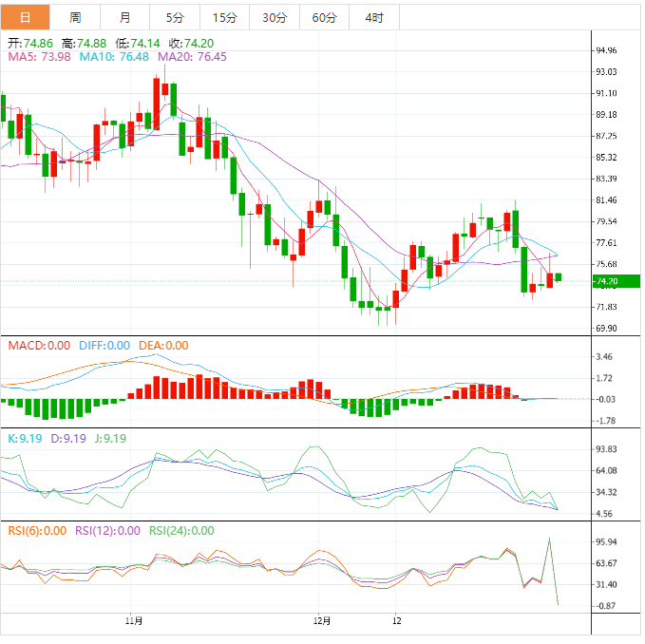Click the K:9.19 KDJ label
The image size is (645, 644).
click(26, 438)
